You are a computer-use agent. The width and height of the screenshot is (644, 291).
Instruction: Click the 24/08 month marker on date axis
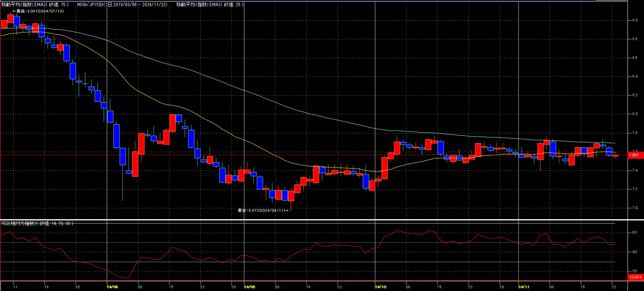click(112, 287)
